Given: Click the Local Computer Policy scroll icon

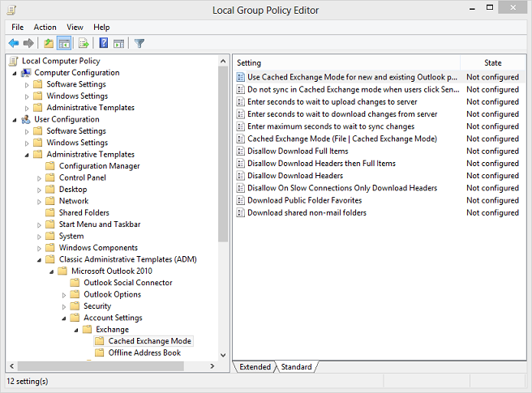Looking at the screenshot, I should pos(14,61).
